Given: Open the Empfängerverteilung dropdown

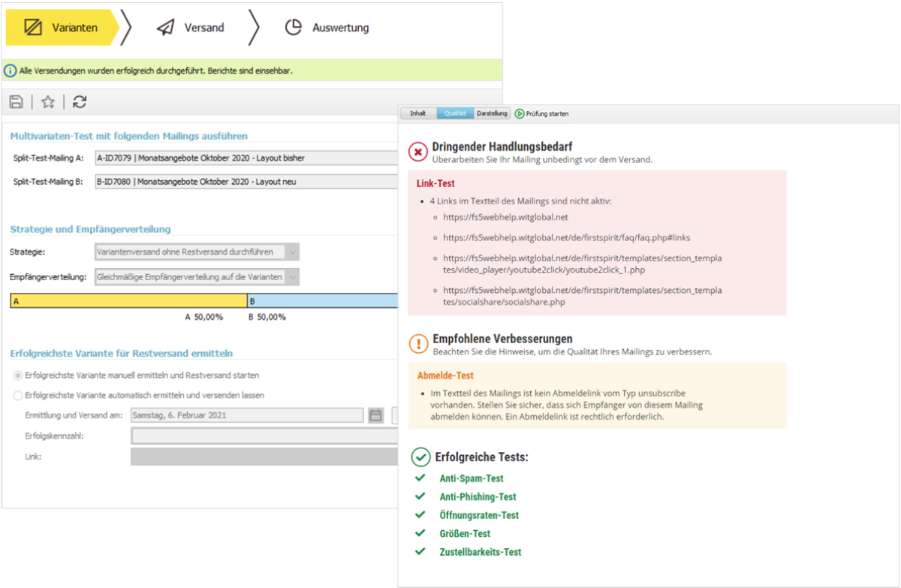Looking at the screenshot, I should pyautogui.click(x=291, y=277).
